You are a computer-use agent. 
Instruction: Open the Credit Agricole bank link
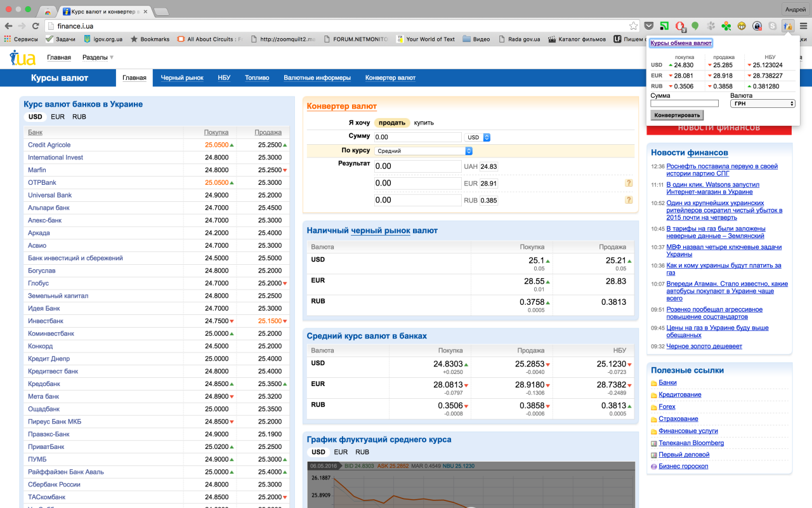(49, 145)
